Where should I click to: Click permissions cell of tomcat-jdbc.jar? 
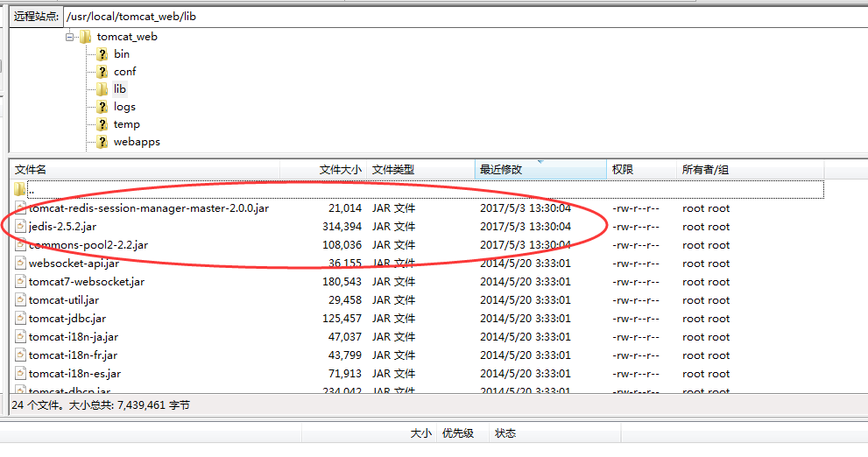[636, 319]
